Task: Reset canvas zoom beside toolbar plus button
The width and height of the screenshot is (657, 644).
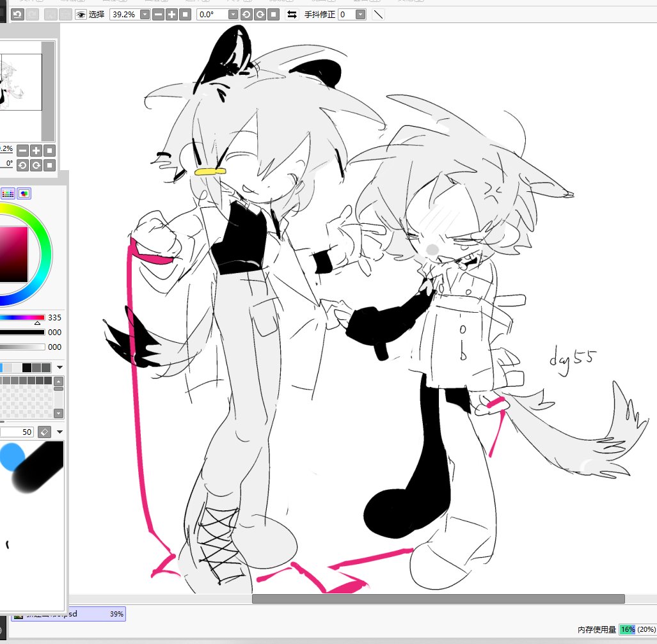Action: (x=185, y=15)
